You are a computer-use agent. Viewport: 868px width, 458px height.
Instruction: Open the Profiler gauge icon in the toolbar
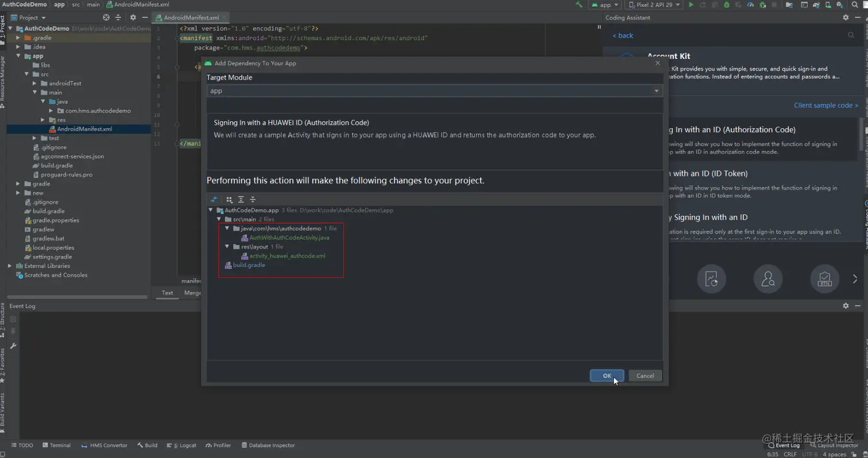[x=751, y=5]
